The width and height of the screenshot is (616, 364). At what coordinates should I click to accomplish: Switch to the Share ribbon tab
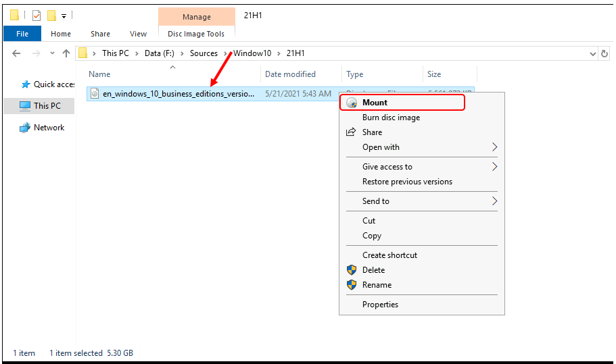pyautogui.click(x=100, y=34)
